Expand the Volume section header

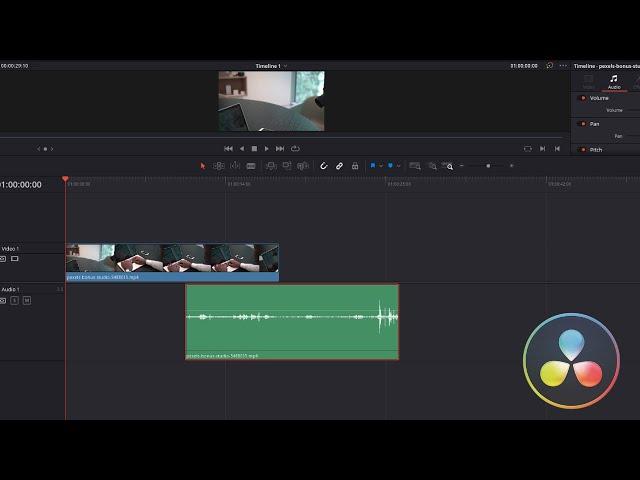(599, 98)
